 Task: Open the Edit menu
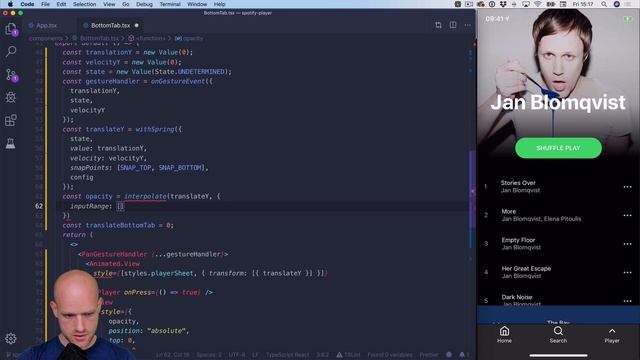coord(61,4)
